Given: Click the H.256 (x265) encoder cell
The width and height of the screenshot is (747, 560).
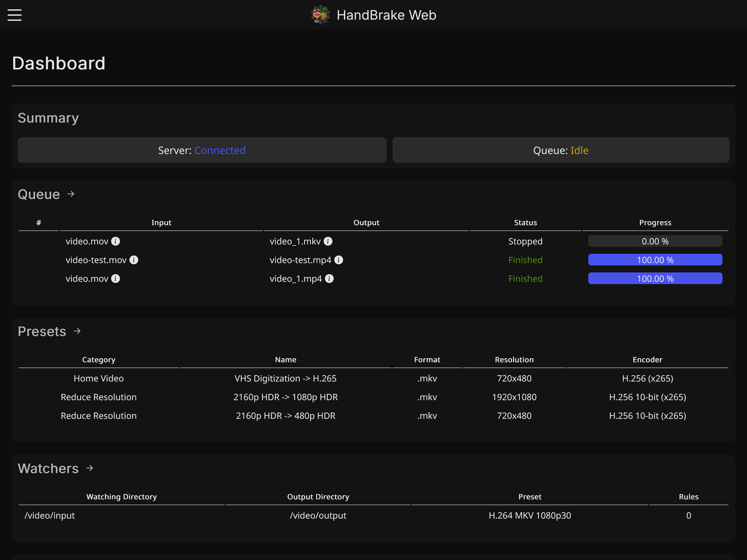Looking at the screenshot, I should pos(647,378).
